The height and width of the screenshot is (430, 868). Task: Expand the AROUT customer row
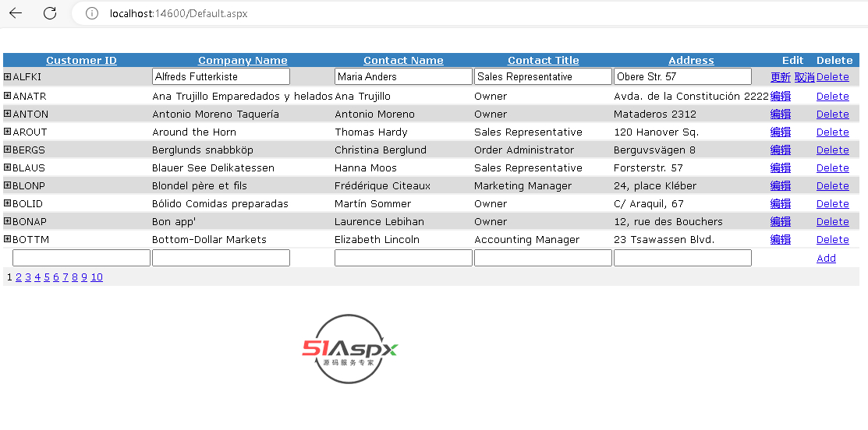pos(7,132)
